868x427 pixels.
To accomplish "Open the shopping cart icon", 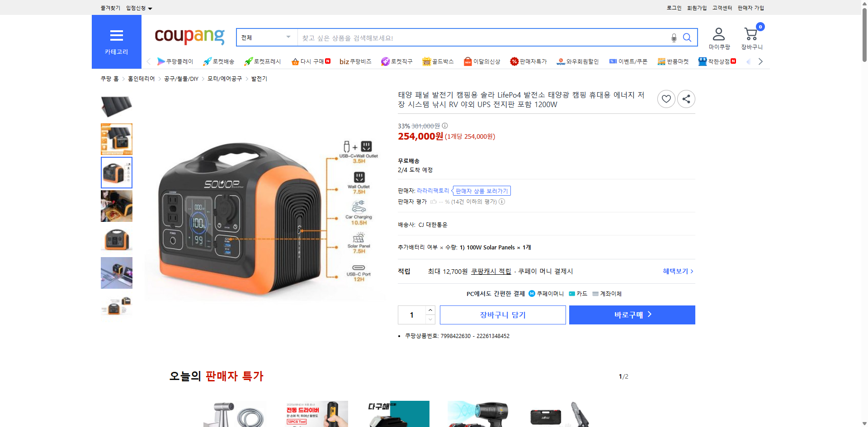I will click(751, 33).
